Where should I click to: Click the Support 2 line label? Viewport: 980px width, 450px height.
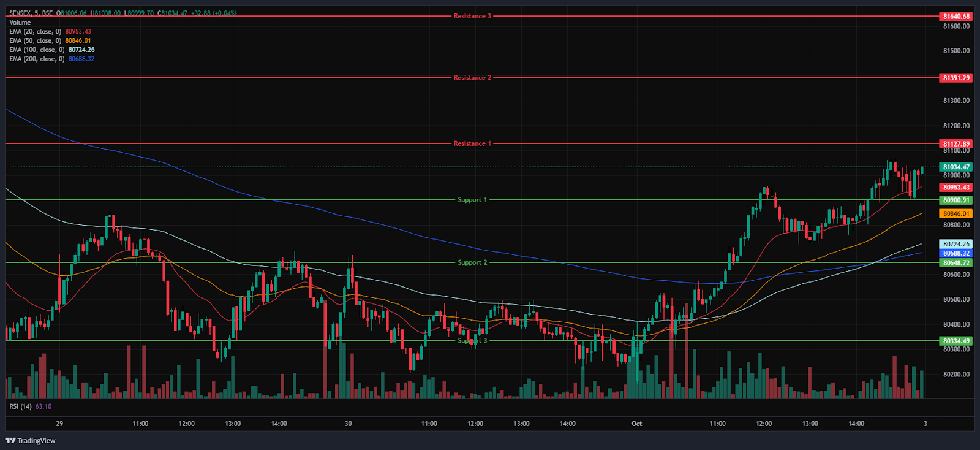tap(472, 262)
